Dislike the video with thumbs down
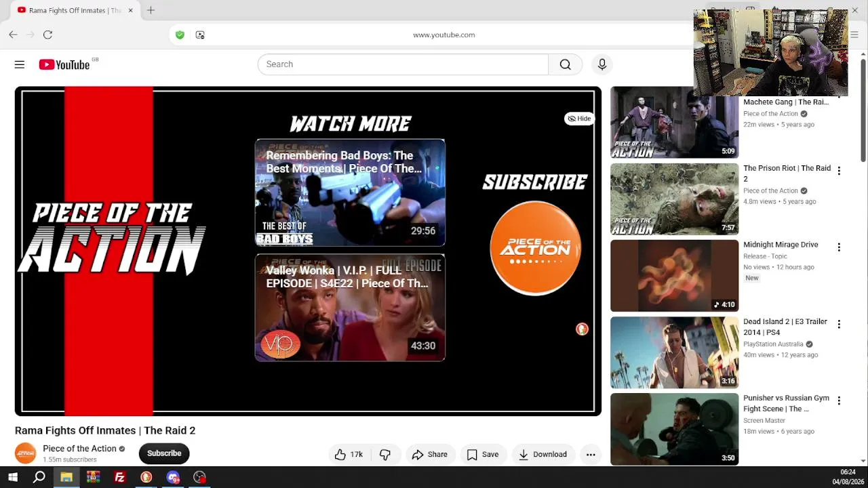Image resolution: width=868 pixels, height=488 pixels. [385, 454]
